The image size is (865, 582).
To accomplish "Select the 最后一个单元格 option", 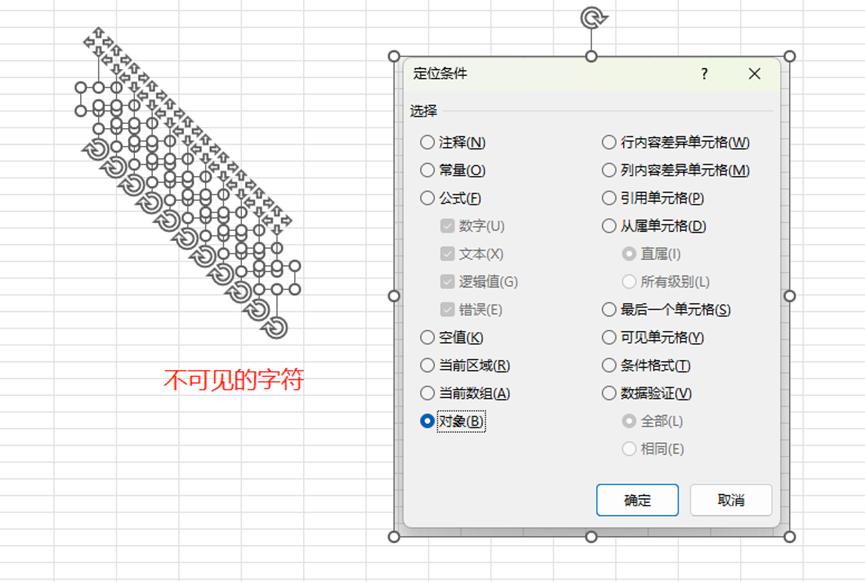I will [x=608, y=309].
